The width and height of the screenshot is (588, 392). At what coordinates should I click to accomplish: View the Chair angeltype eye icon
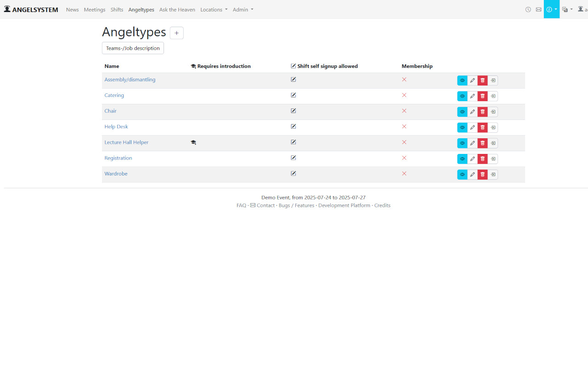click(x=462, y=112)
